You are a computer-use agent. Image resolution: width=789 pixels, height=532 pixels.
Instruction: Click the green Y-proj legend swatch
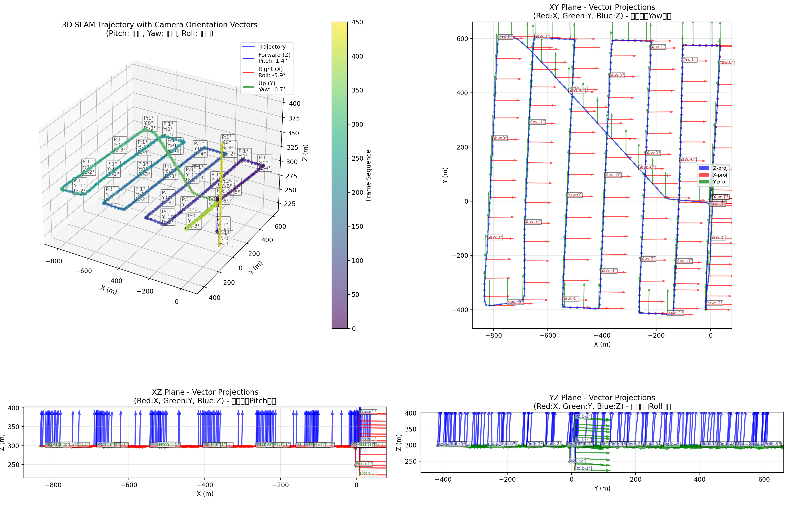704,182
